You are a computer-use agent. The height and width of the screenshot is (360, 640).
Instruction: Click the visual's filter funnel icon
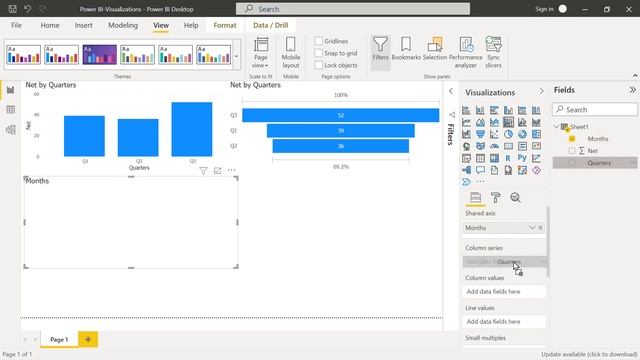point(203,171)
